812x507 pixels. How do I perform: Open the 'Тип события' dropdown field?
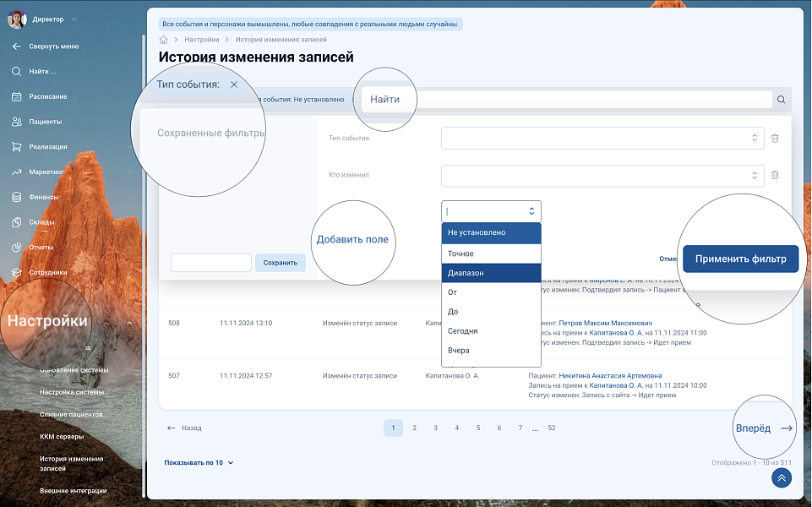point(600,138)
